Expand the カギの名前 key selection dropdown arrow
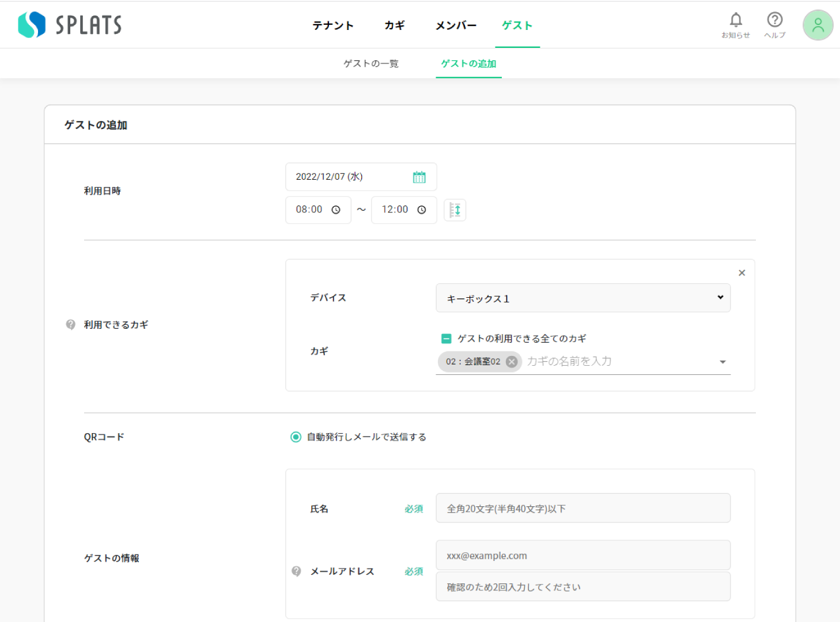Screen dimensions: 840x622 [722, 362]
